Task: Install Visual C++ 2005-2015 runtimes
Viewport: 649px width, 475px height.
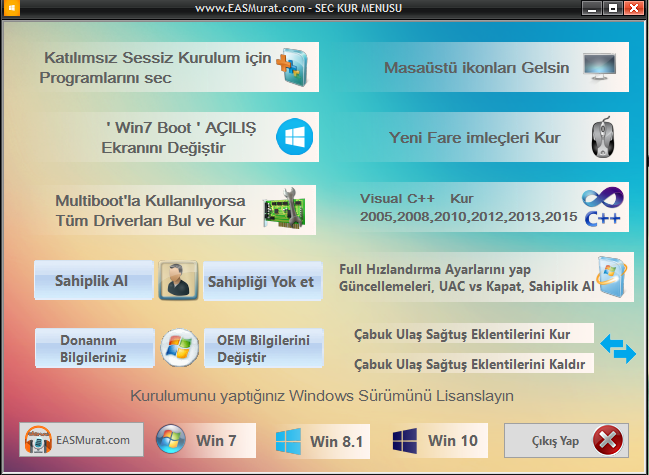Action: click(x=484, y=207)
